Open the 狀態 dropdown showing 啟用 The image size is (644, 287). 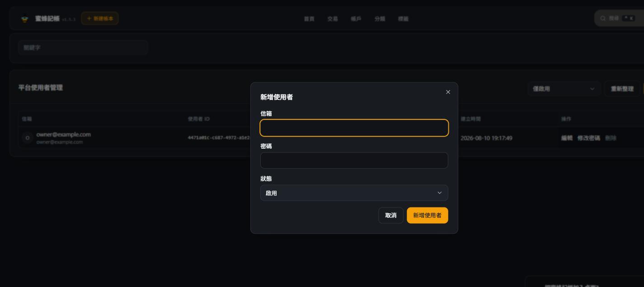354,193
